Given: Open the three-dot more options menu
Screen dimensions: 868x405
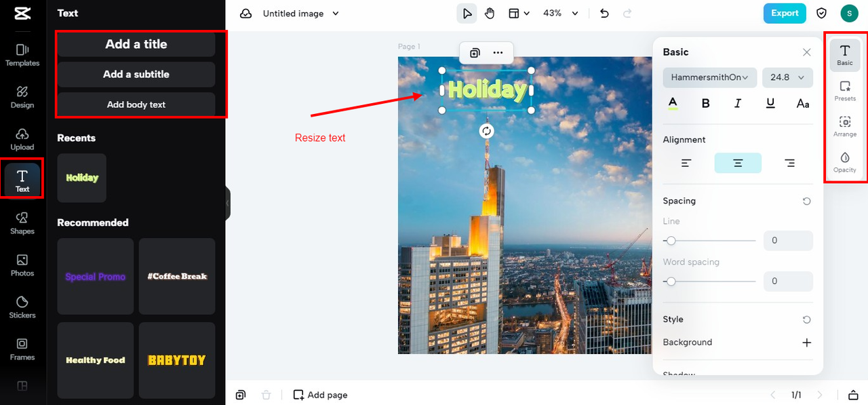Looking at the screenshot, I should coord(498,52).
